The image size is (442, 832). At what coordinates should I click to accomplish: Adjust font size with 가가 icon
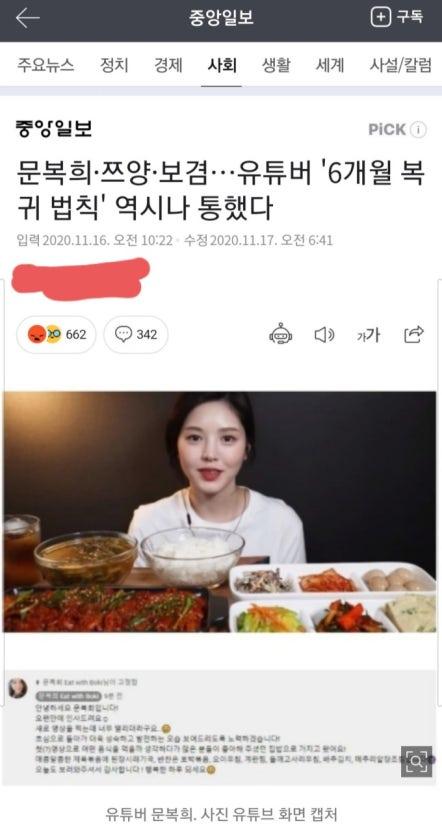(368, 335)
